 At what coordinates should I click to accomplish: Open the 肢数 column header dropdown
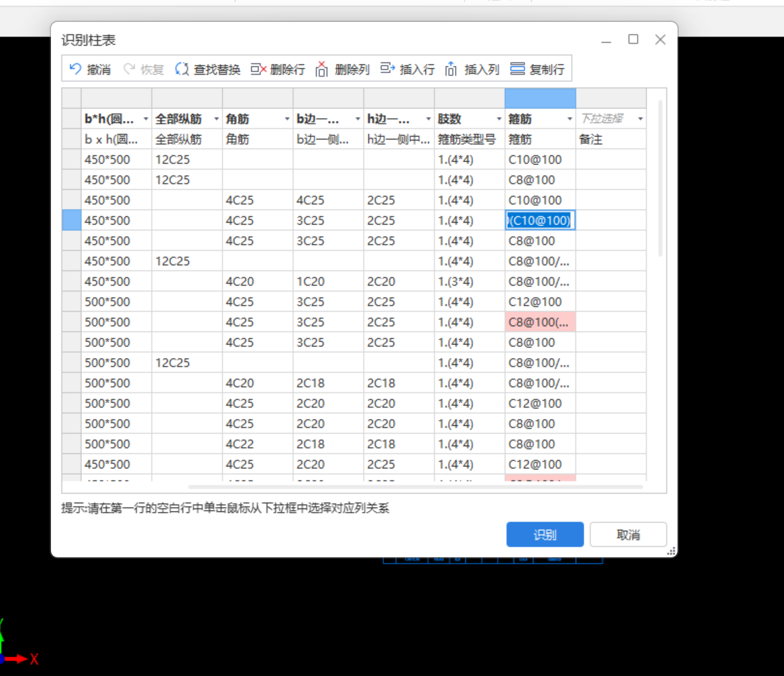(499, 119)
